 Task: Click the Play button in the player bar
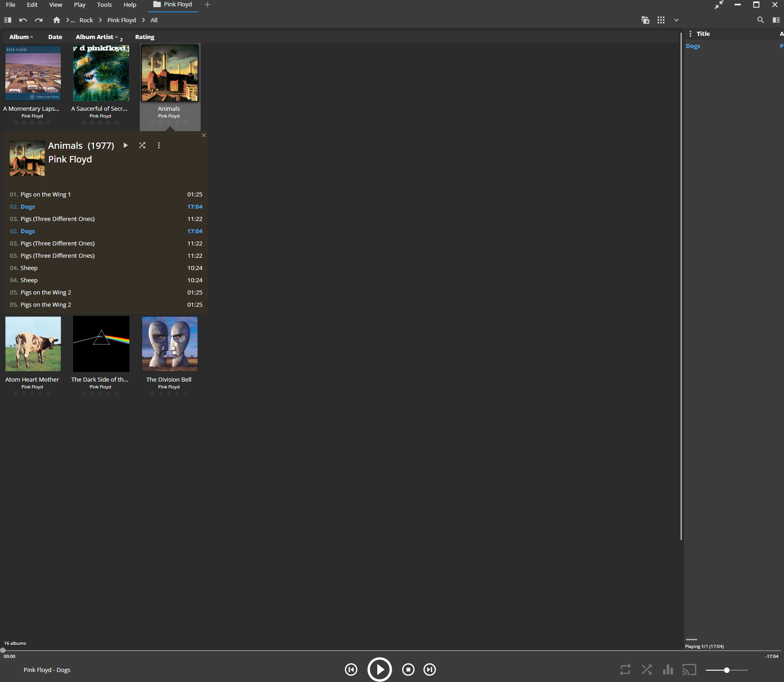click(x=380, y=669)
